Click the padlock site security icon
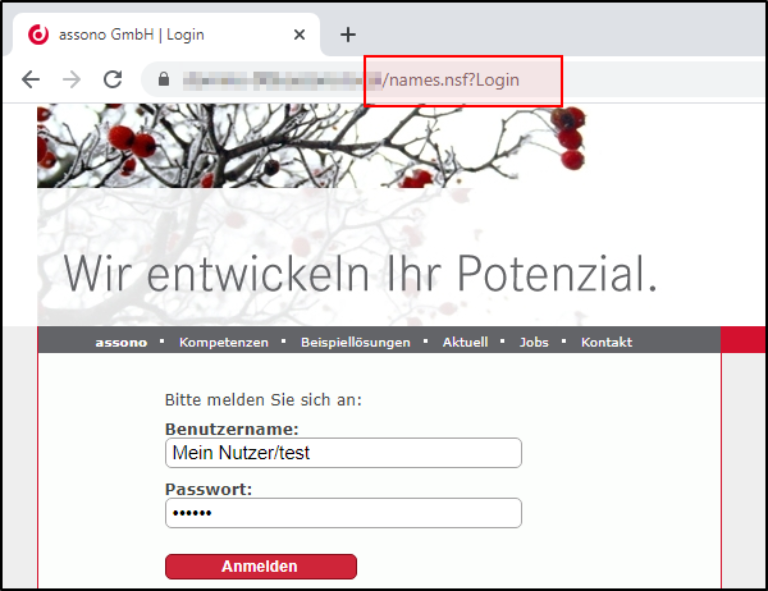The height and width of the screenshot is (591, 768). tap(164, 79)
